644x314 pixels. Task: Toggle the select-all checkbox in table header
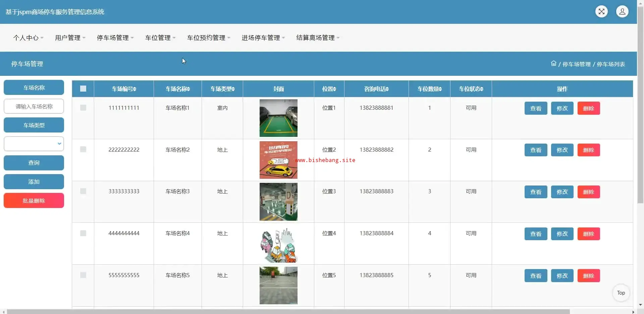(83, 89)
